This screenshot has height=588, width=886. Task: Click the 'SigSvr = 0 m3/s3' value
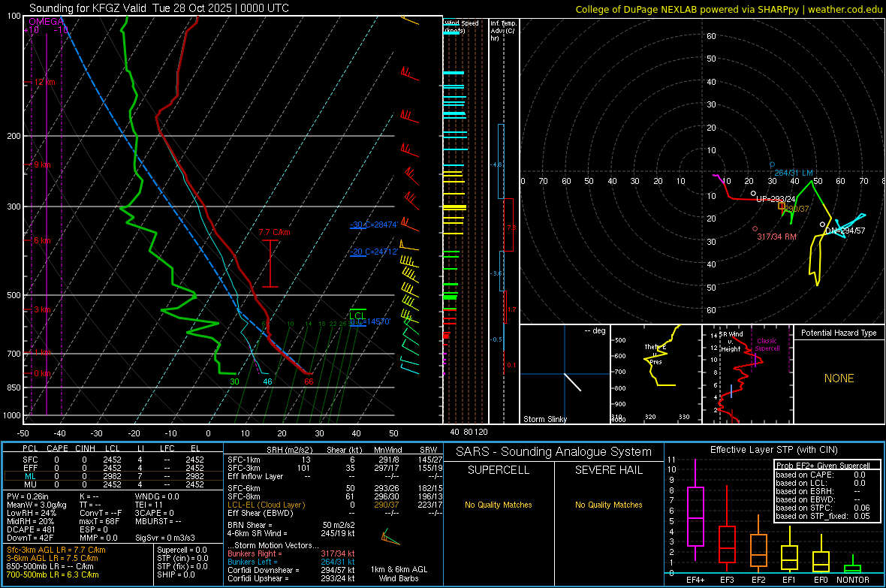click(165, 538)
